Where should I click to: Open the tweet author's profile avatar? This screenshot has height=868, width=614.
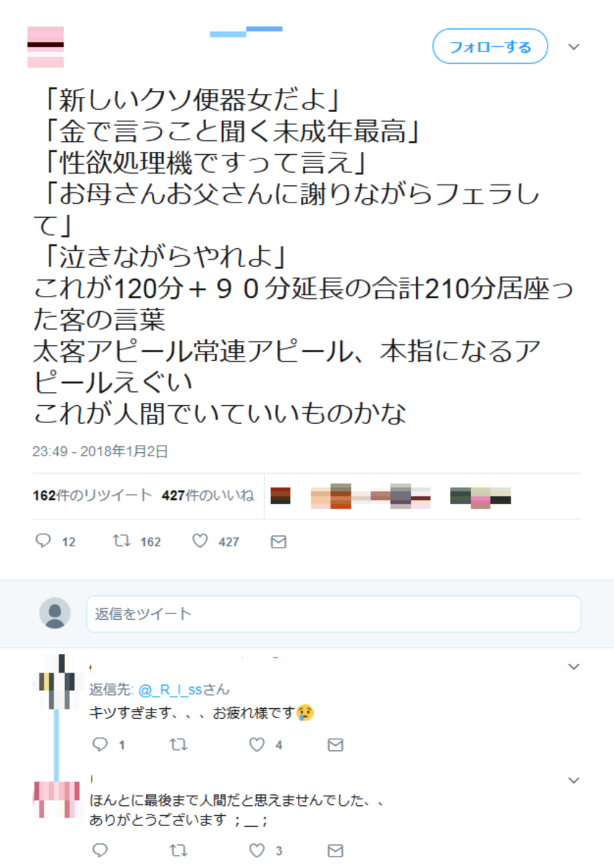tap(46, 47)
